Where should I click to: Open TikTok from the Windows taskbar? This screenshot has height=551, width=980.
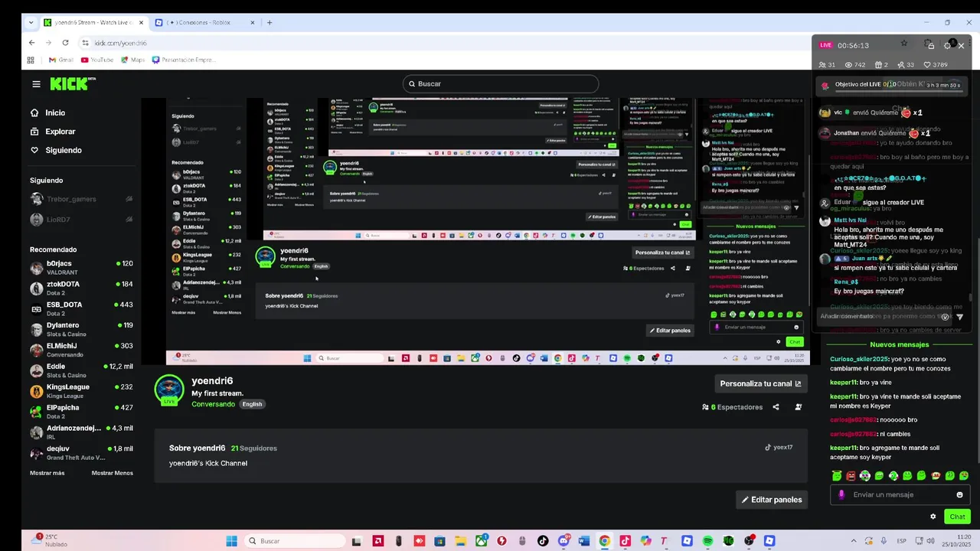point(543,541)
